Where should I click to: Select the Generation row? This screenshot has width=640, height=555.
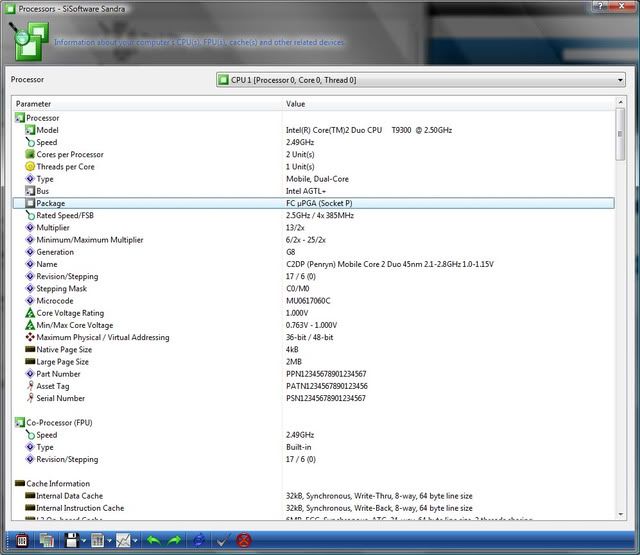tap(313, 252)
